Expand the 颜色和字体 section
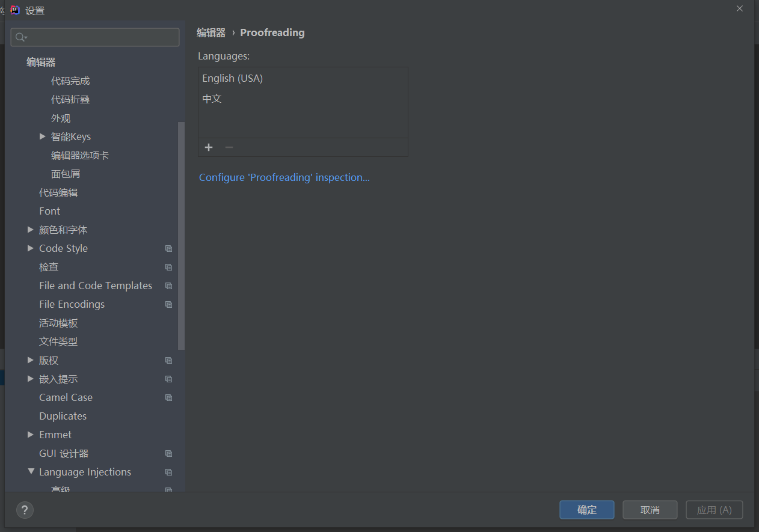 pos(31,230)
